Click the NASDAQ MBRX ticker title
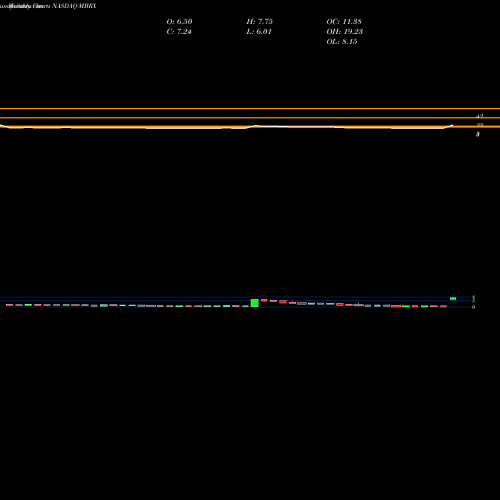500x500 pixels. pos(74,6)
